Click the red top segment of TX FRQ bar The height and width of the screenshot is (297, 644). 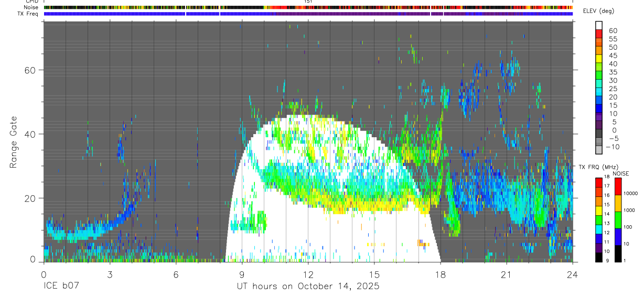599,182
